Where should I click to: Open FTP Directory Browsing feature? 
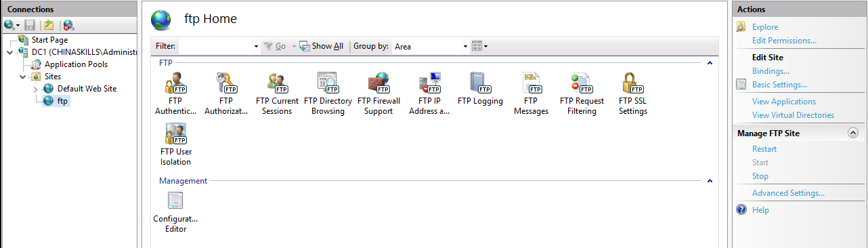coord(328,94)
